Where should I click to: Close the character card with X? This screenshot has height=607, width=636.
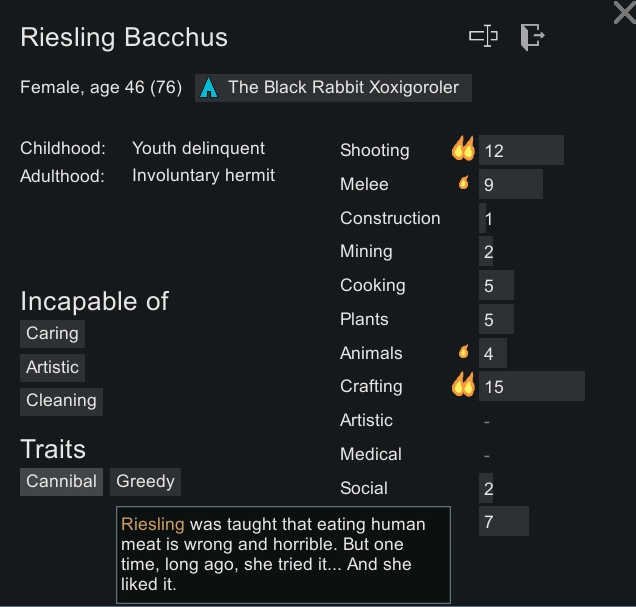(x=623, y=12)
